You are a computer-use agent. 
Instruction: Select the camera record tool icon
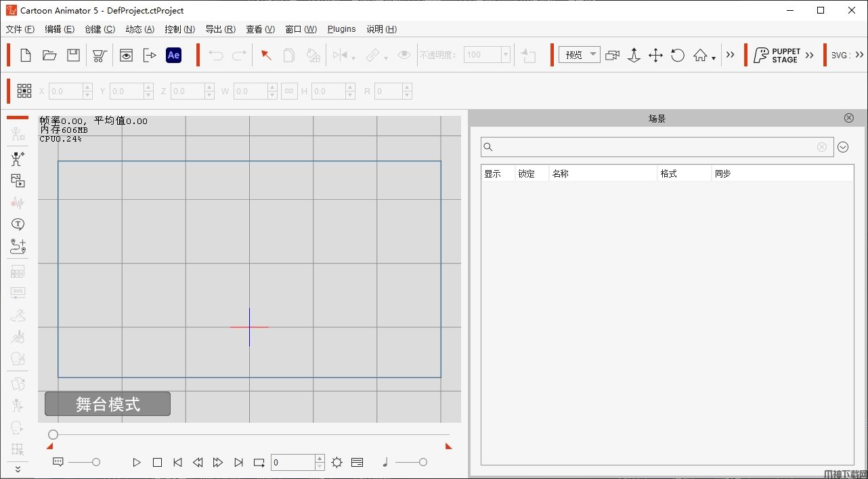612,56
